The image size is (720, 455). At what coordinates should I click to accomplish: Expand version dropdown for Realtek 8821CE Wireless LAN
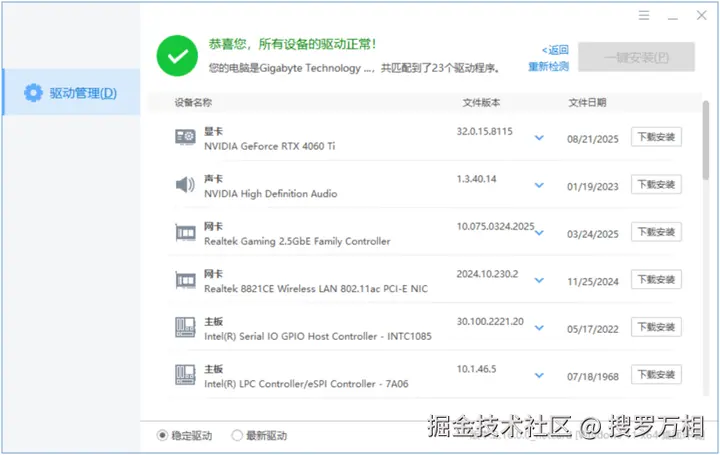pyautogui.click(x=539, y=280)
